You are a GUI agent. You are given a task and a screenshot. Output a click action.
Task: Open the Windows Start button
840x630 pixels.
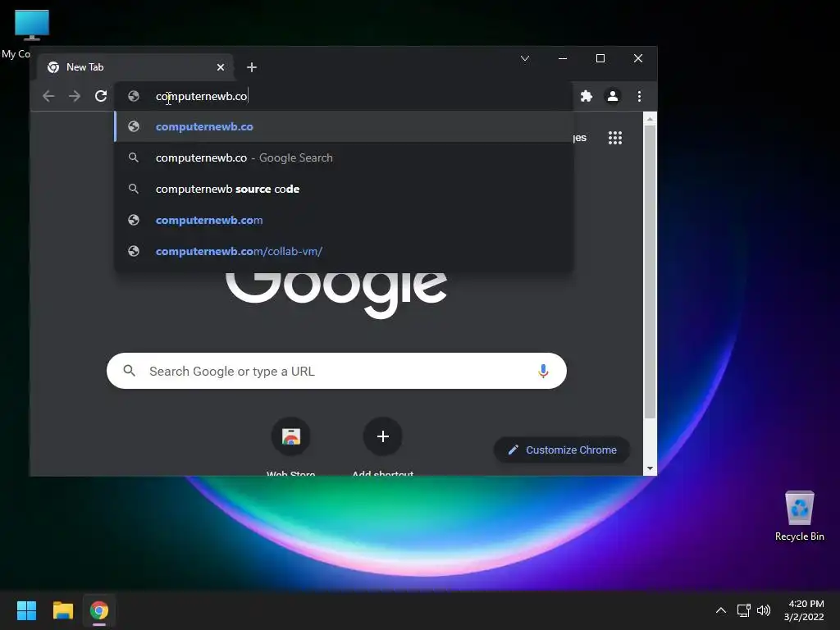click(x=26, y=610)
